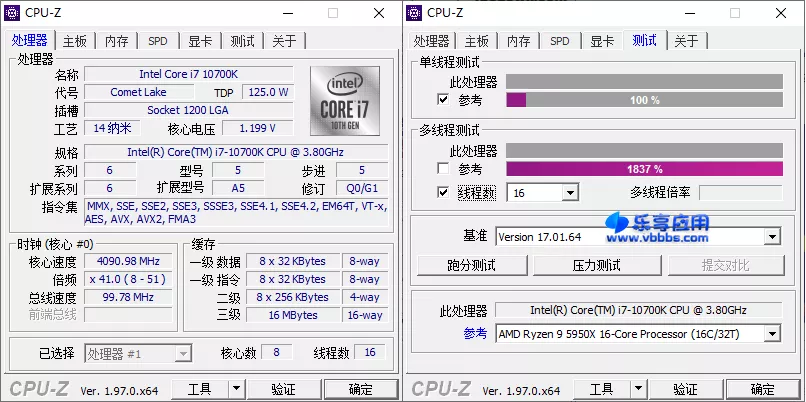Open the 关于 tab in left window
Viewport: 806px width, 402px height.
pos(284,41)
